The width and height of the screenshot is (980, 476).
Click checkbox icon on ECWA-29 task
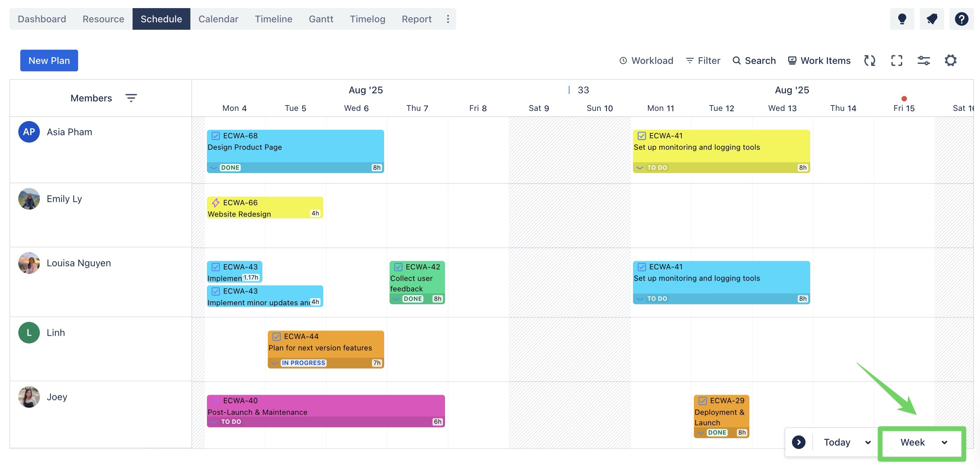coord(703,401)
